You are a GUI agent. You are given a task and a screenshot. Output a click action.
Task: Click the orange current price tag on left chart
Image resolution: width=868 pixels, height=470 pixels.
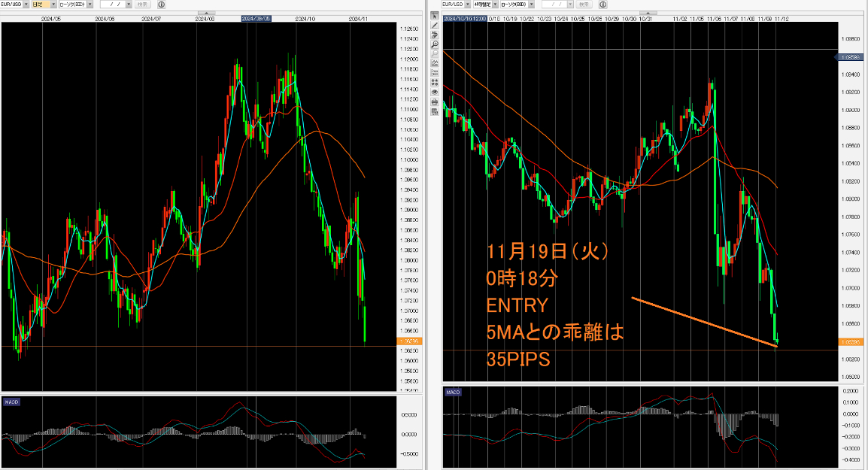coord(410,341)
